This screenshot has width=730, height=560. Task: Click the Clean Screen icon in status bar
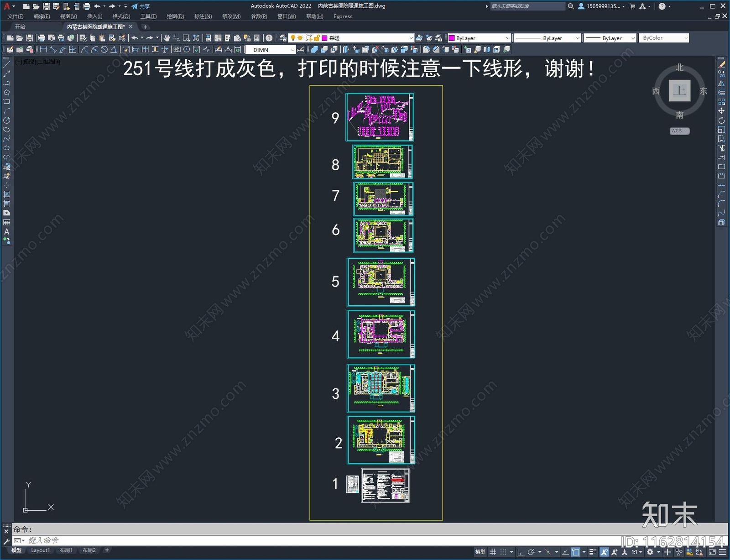coord(712,552)
